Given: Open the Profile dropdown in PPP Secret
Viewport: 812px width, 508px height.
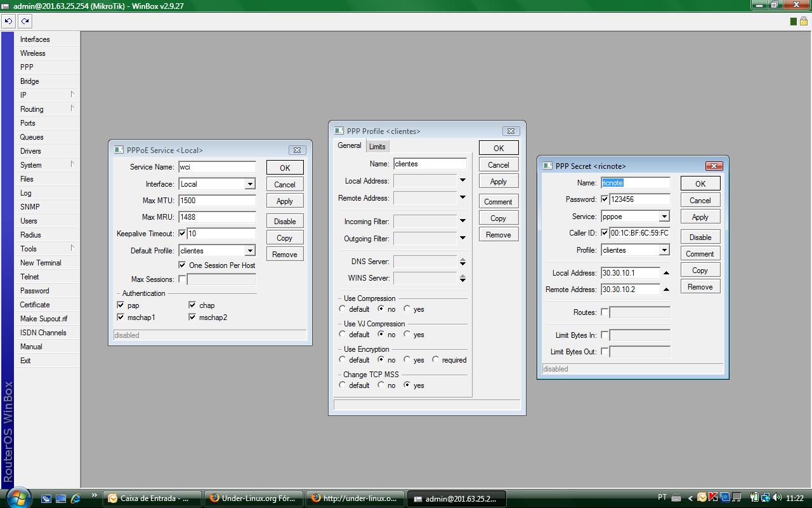Looking at the screenshot, I should coord(664,250).
